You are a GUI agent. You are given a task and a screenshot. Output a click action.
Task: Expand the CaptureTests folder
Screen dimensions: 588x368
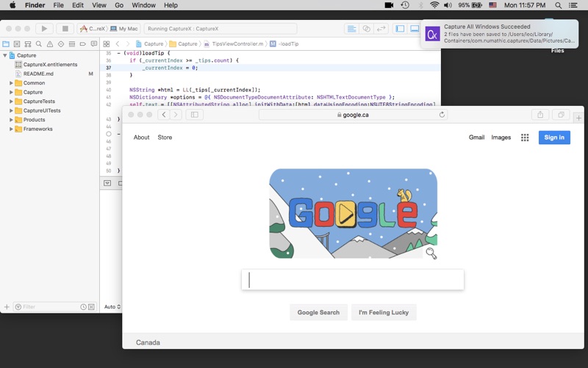click(11, 102)
